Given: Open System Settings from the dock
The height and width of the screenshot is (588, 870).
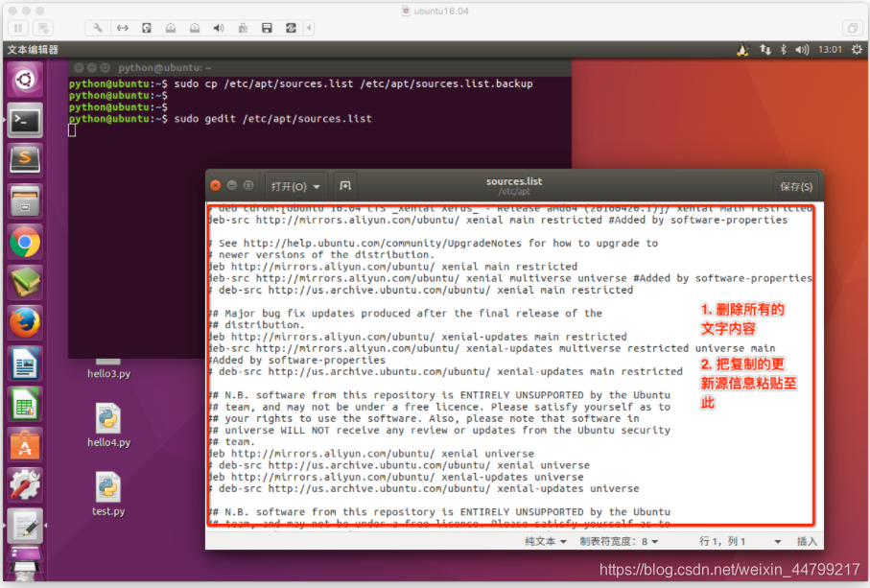Looking at the screenshot, I should pos(25,484).
